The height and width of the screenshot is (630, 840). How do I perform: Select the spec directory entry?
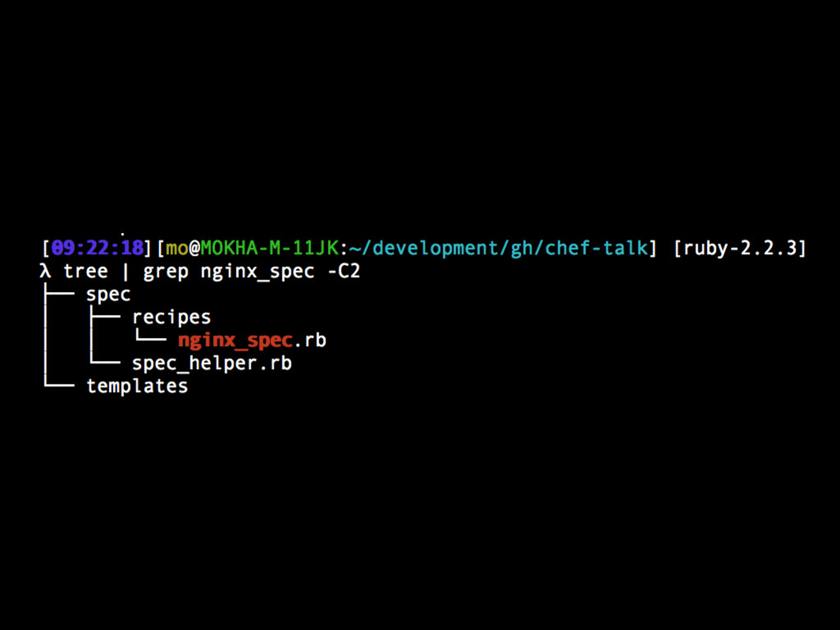click(108, 295)
